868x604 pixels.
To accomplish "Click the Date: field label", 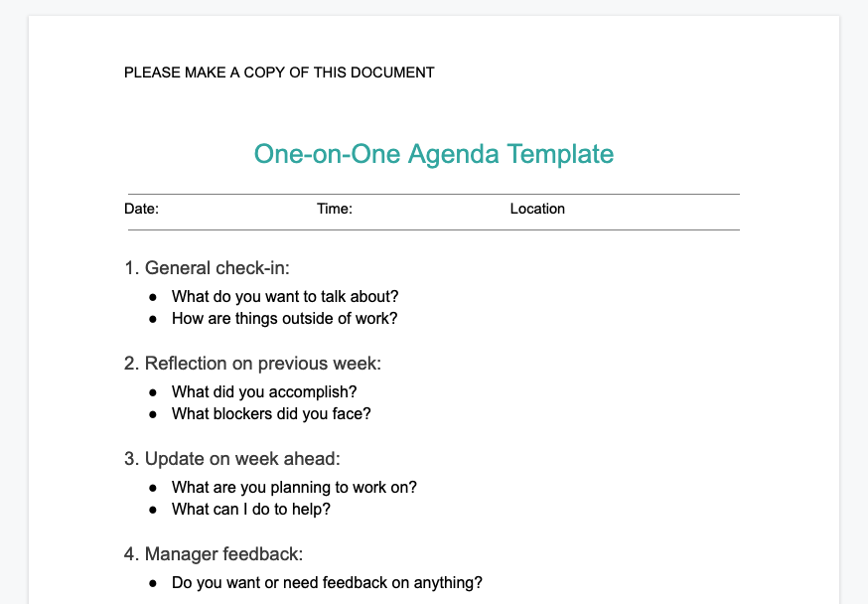I will point(141,209).
